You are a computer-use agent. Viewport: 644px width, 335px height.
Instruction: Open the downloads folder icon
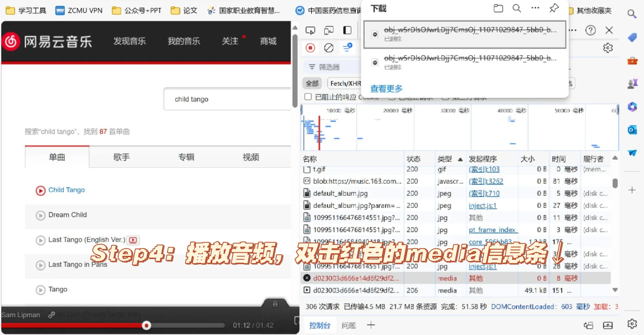[x=498, y=8]
